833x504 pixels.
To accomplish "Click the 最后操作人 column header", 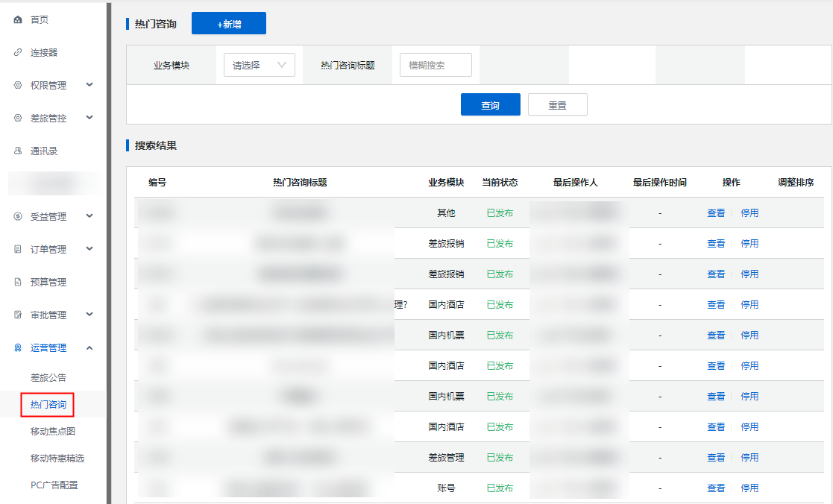I will pos(576,182).
